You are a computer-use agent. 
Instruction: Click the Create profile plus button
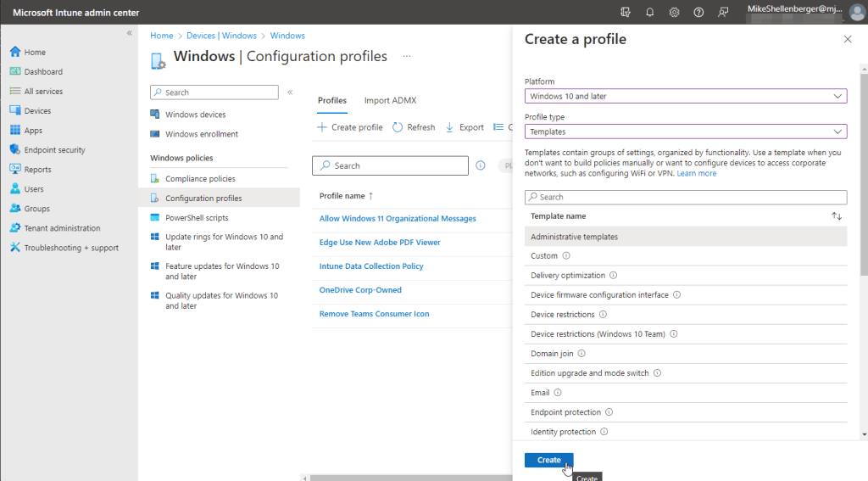pyautogui.click(x=350, y=127)
